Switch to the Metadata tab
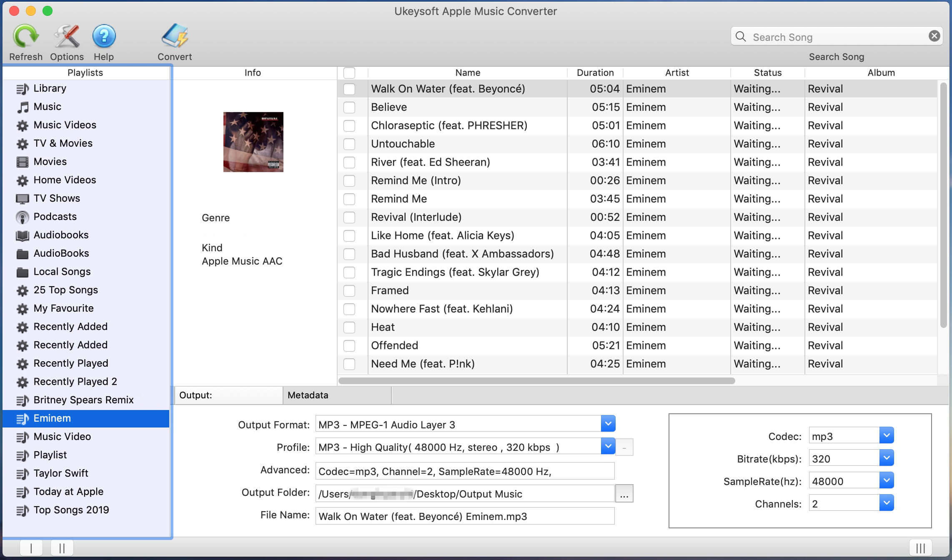Screen dimensions: 952x560 337,395
